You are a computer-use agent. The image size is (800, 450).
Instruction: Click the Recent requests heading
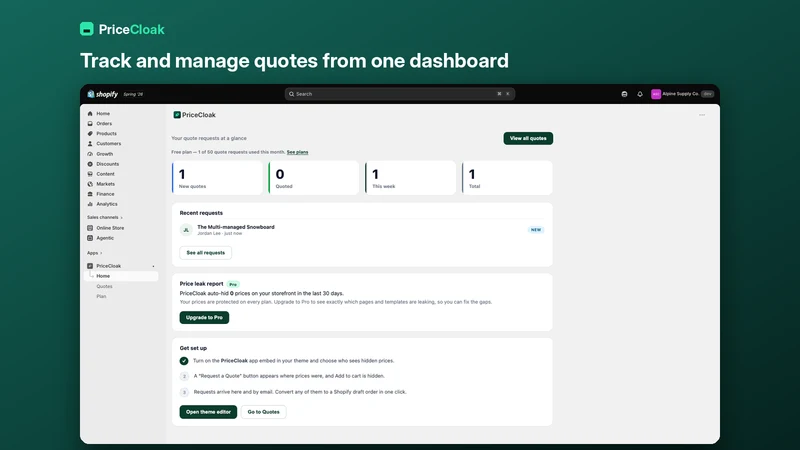click(x=201, y=213)
